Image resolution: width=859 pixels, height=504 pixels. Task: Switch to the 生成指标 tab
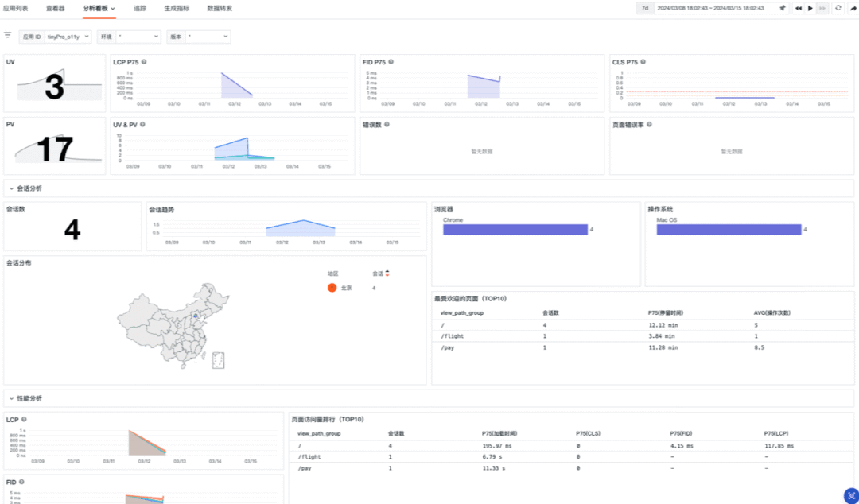[x=177, y=8]
